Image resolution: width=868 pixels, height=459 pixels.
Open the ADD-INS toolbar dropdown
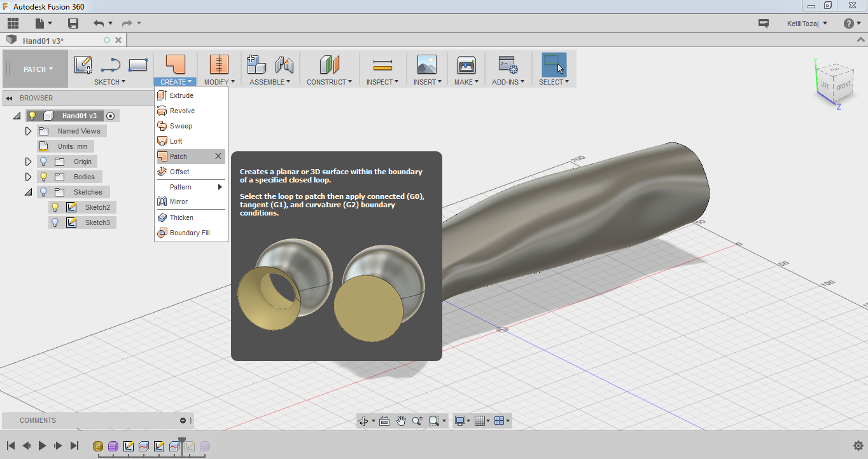508,82
